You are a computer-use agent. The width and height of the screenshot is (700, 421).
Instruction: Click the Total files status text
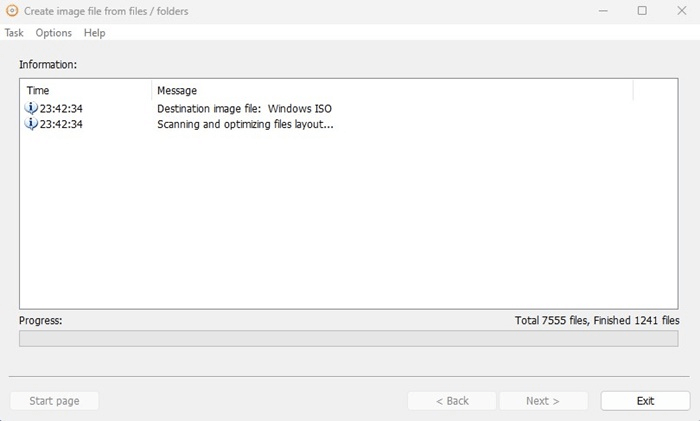click(596, 321)
